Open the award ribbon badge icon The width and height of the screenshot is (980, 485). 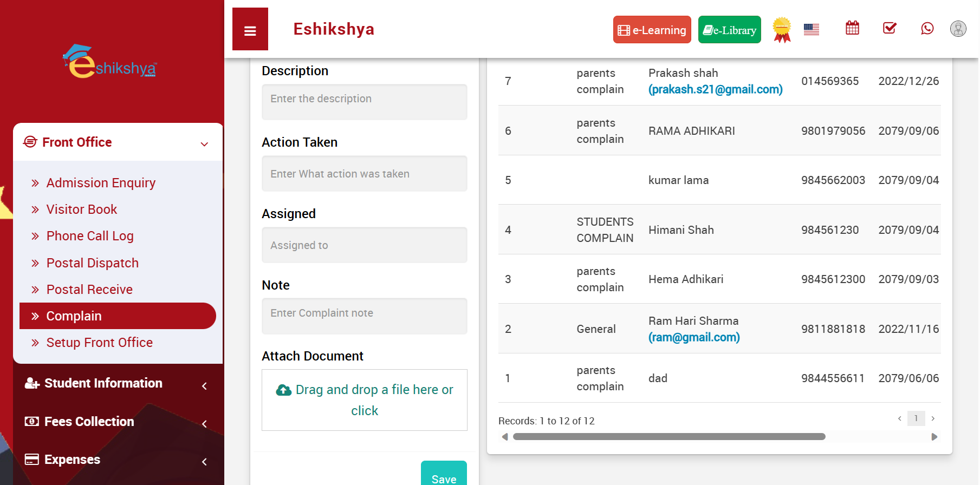pyautogui.click(x=781, y=29)
